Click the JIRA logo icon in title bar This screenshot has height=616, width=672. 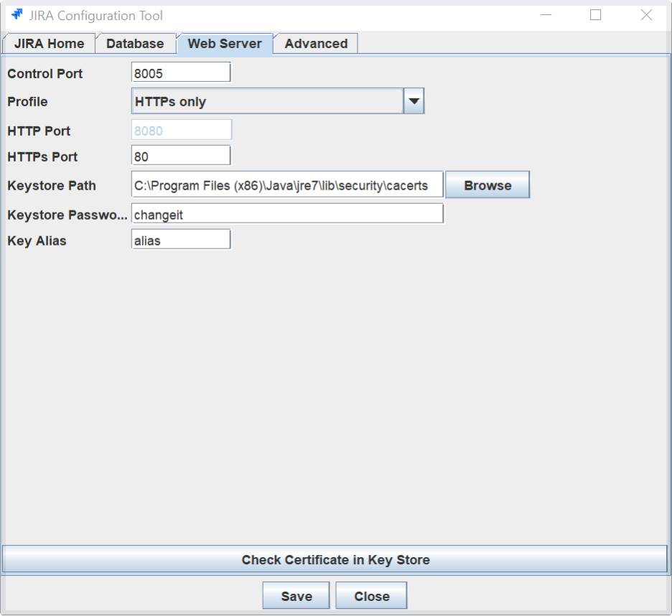(17, 15)
